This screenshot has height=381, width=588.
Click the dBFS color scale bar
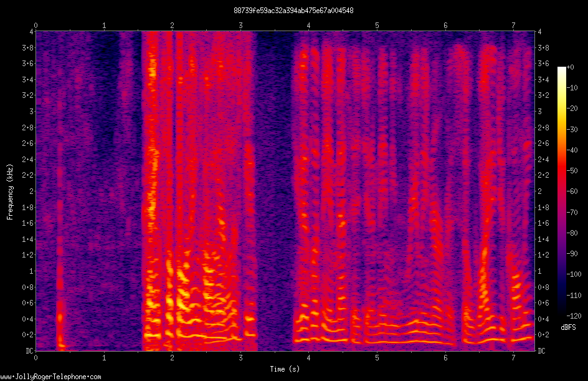[561, 191]
